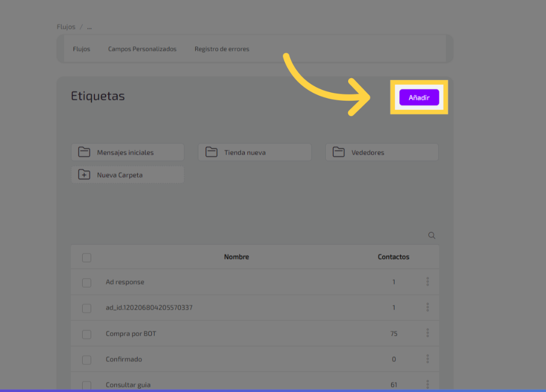Switch to the Flujos tab
The height and width of the screenshot is (392, 546).
tap(82, 49)
